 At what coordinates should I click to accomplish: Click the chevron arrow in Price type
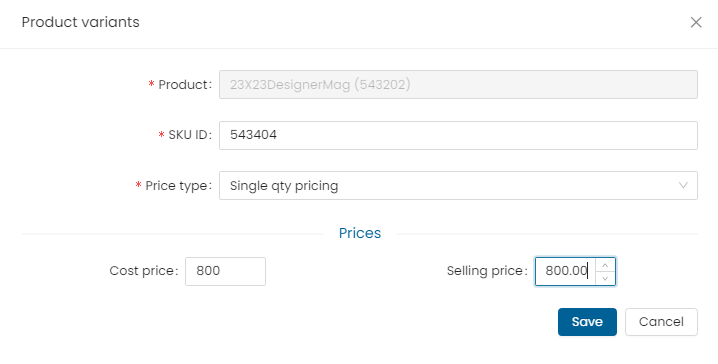pos(683,185)
